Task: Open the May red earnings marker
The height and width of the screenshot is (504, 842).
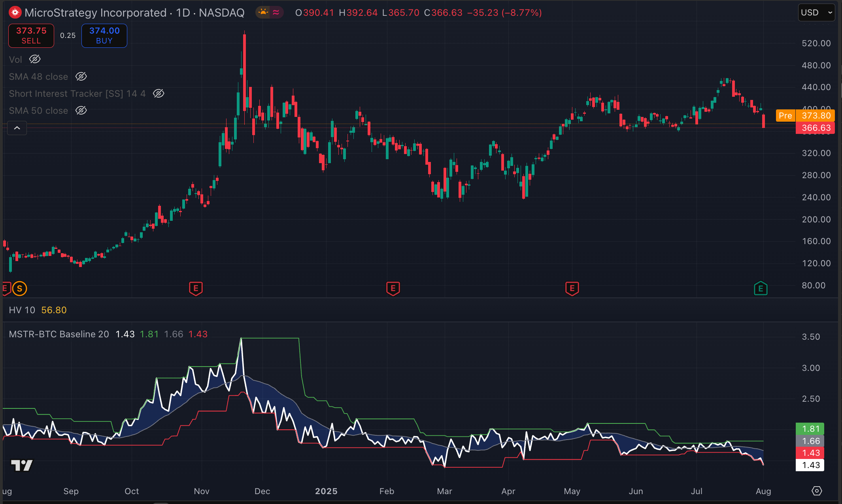Action: pos(572,289)
